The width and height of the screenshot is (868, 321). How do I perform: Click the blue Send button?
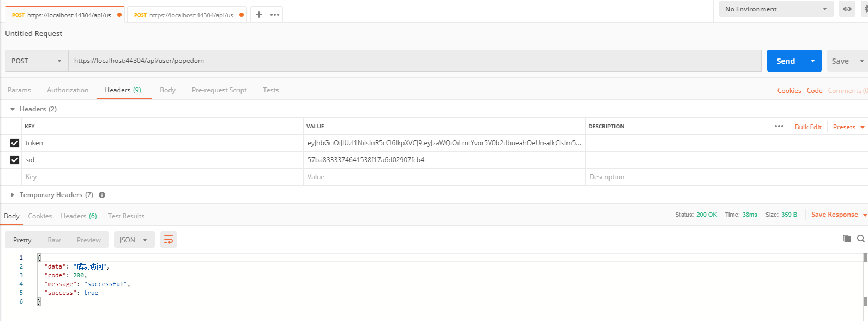(785, 61)
